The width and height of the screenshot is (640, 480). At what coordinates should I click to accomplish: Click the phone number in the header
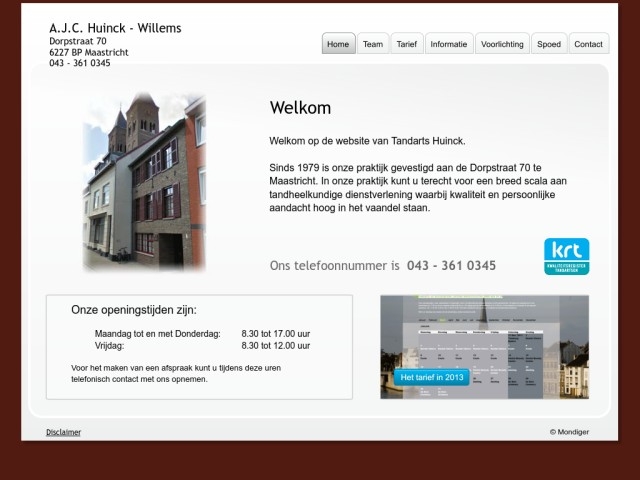click(80, 63)
